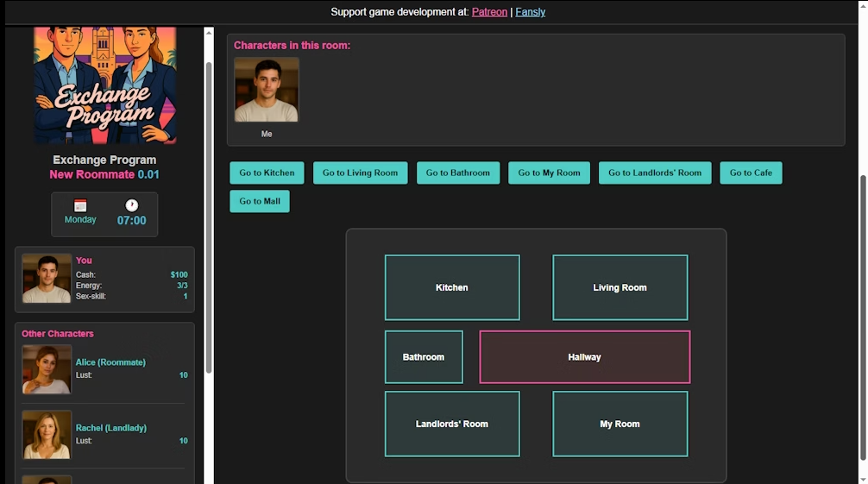Open the Patreon support link

point(489,12)
